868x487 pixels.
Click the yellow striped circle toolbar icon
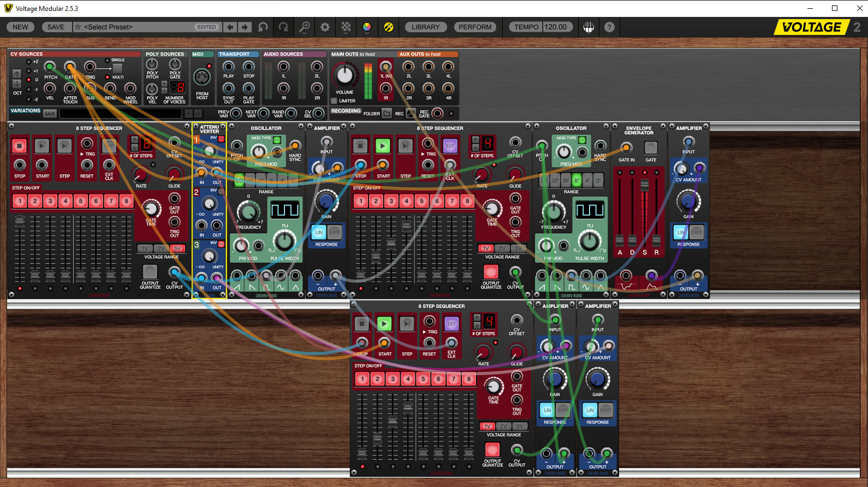click(389, 27)
